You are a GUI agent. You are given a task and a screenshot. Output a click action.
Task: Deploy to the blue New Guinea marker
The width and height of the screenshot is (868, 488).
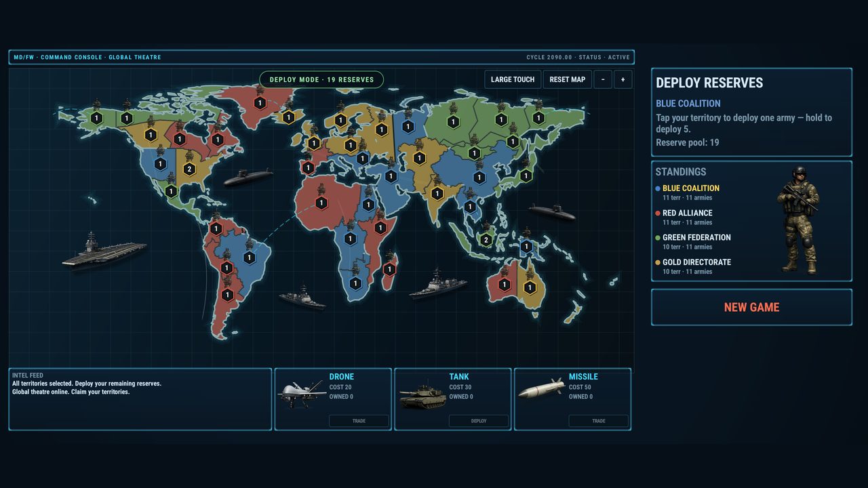[526, 247]
